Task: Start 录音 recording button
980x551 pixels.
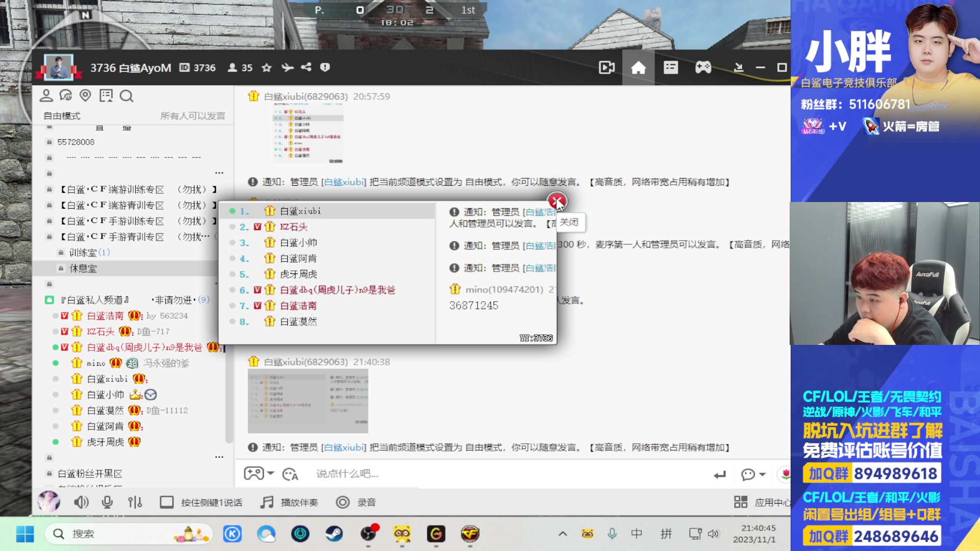Action: (356, 503)
